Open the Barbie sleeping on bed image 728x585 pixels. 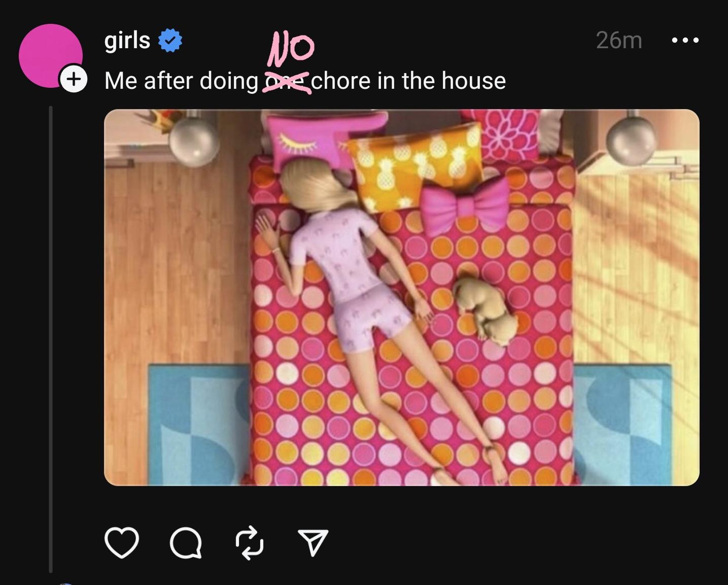pyautogui.click(x=401, y=297)
